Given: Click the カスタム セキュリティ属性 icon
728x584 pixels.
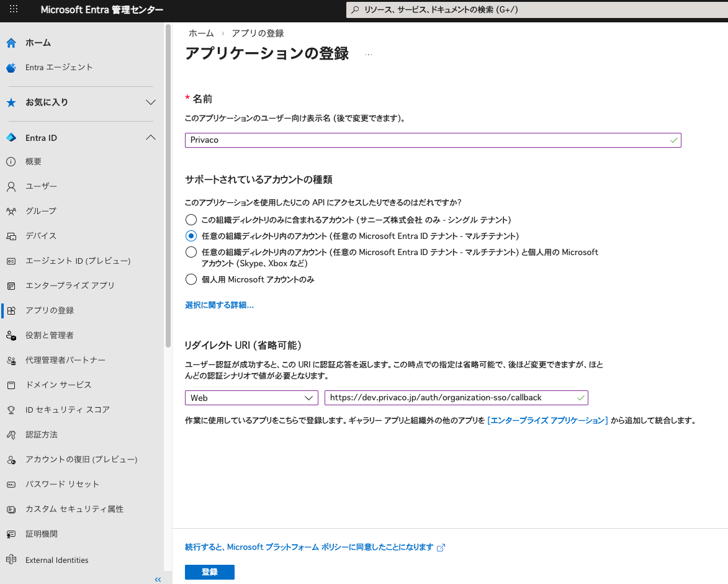Looking at the screenshot, I should [x=11, y=510].
